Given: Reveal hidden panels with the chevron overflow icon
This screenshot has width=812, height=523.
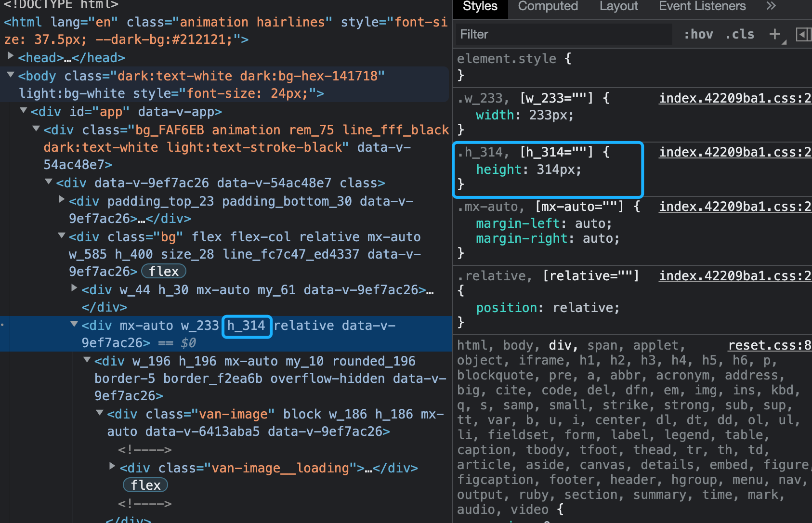Looking at the screenshot, I should coord(771,7).
